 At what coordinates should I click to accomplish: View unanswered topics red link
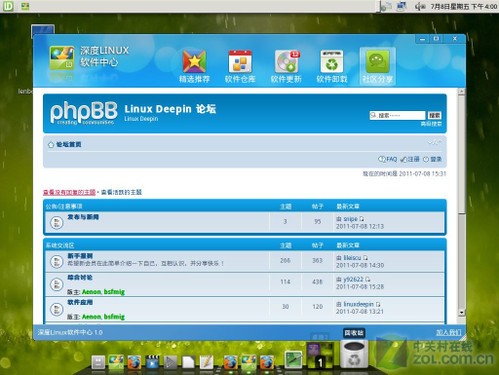69,192
